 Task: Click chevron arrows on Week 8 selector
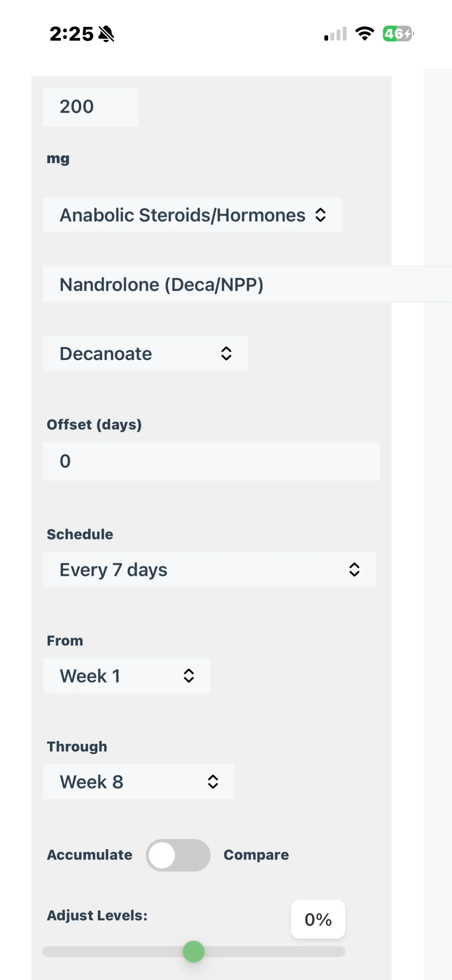click(x=213, y=782)
